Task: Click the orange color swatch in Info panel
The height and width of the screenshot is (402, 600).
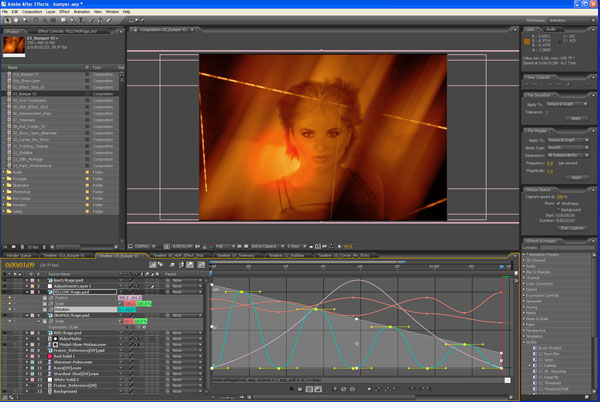Action: (x=527, y=42)
